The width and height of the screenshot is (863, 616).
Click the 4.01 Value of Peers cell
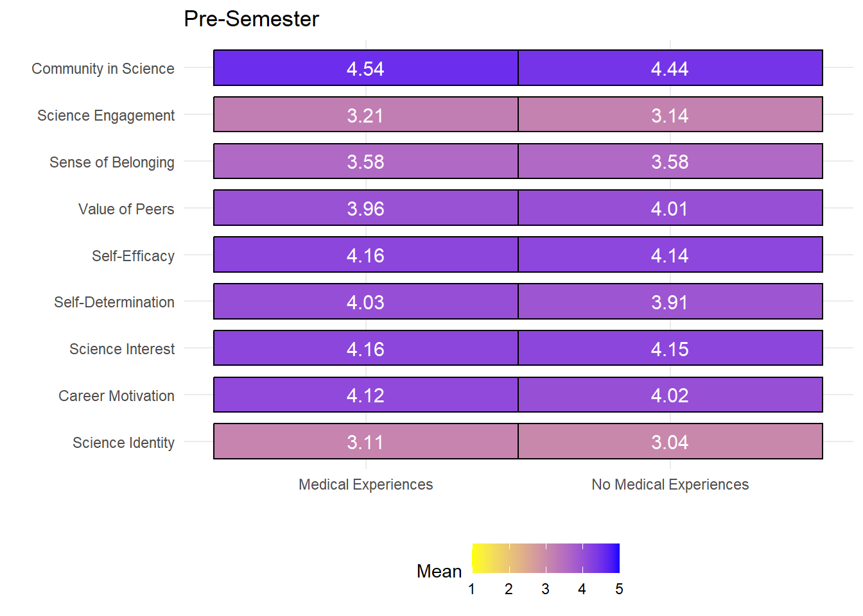pyautogui.click(x=670, y=208)
